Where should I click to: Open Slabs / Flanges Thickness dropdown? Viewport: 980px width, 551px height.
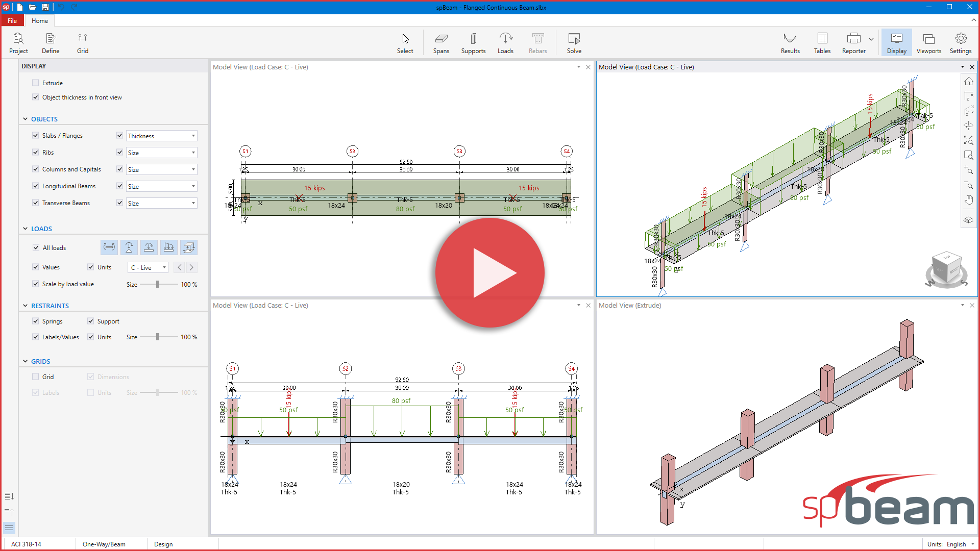coord(161,136)
